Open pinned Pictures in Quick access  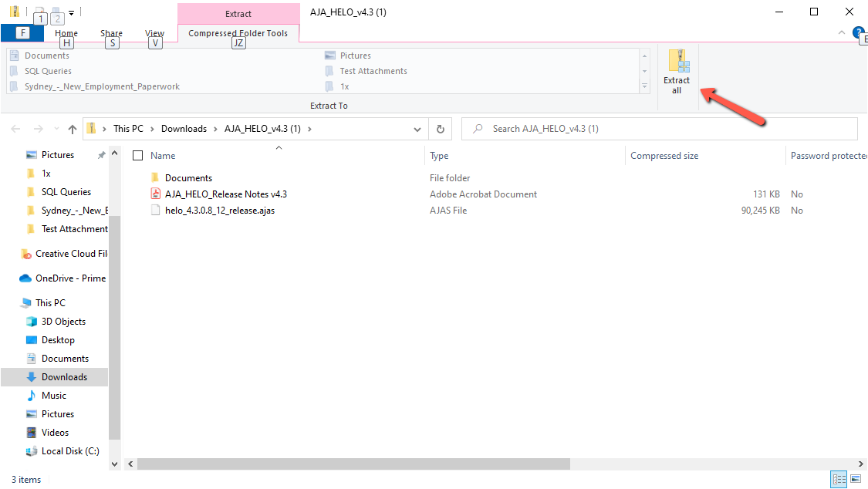[58, 155]
